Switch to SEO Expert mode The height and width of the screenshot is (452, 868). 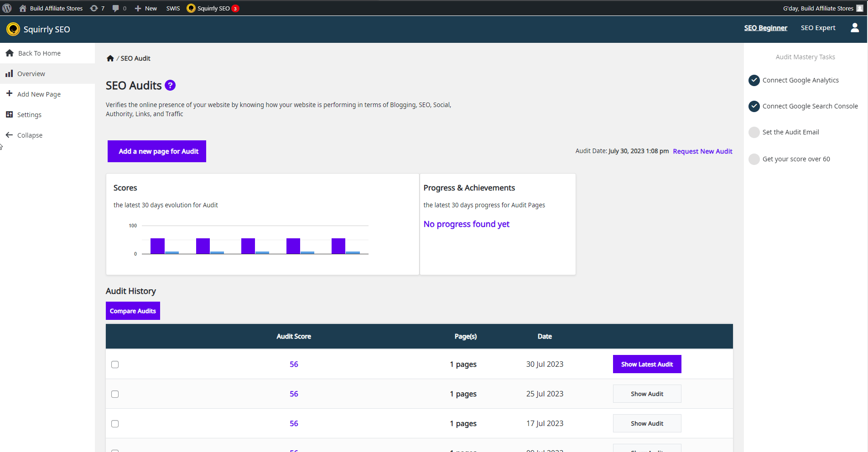(818, 28)
